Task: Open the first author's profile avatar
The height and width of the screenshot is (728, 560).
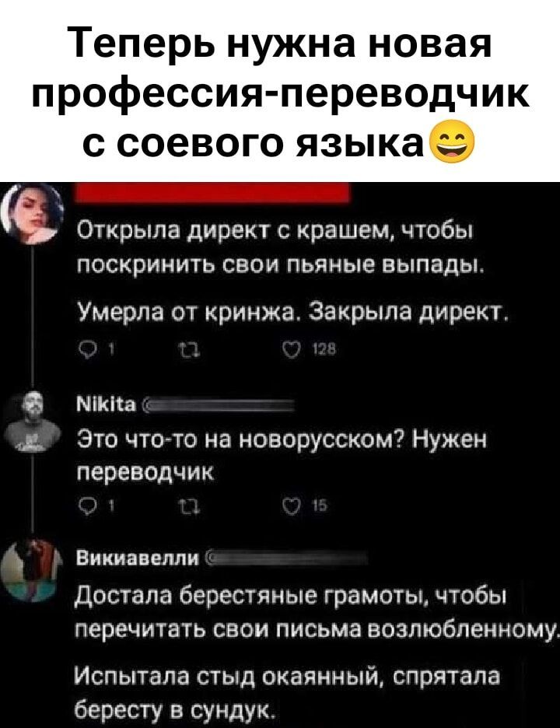Action: [31, 213]
